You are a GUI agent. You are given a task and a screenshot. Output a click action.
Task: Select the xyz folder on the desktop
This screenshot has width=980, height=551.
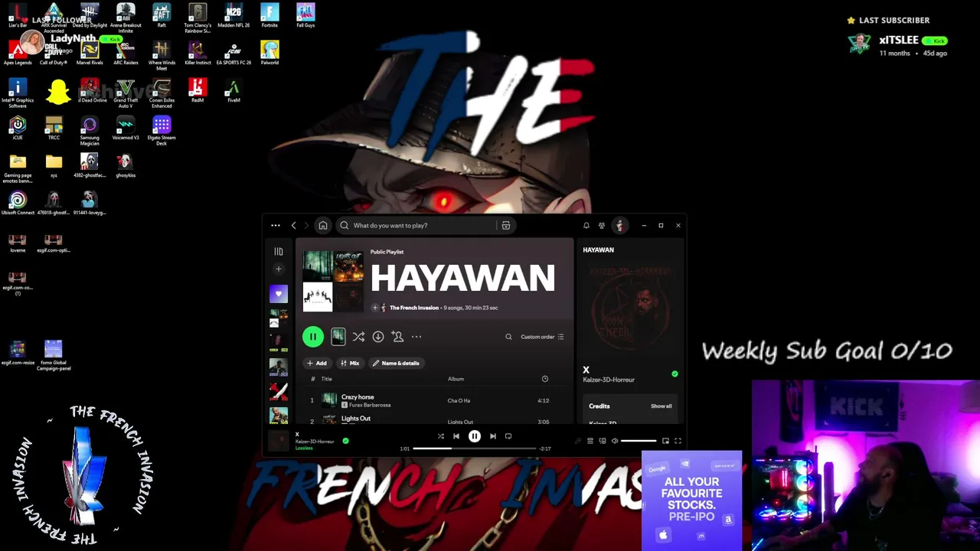(x=54, y=165)
